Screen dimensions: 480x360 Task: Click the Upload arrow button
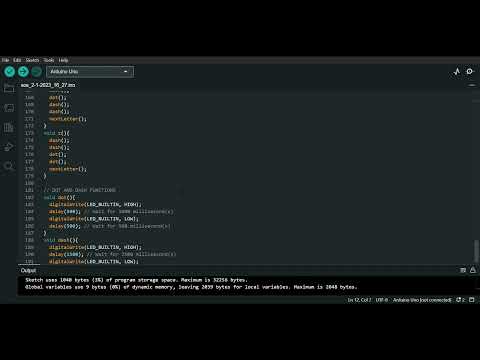(23, 71)
